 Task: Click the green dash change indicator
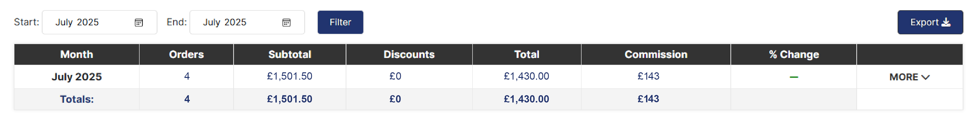click(793, 77)
